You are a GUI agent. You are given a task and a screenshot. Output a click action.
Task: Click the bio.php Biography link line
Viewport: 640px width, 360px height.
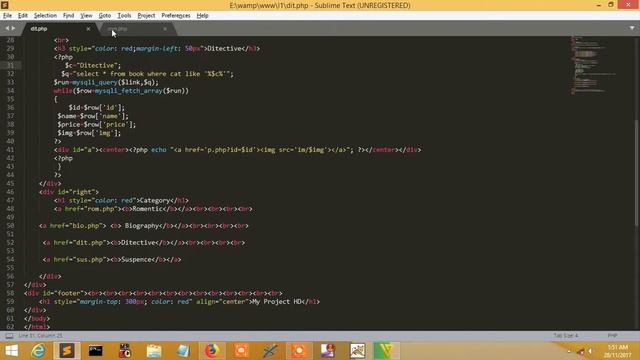click(144, 226)
